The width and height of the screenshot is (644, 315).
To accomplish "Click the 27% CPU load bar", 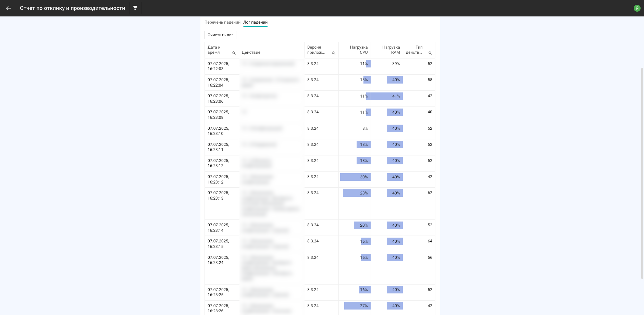I will click(357, 306).
